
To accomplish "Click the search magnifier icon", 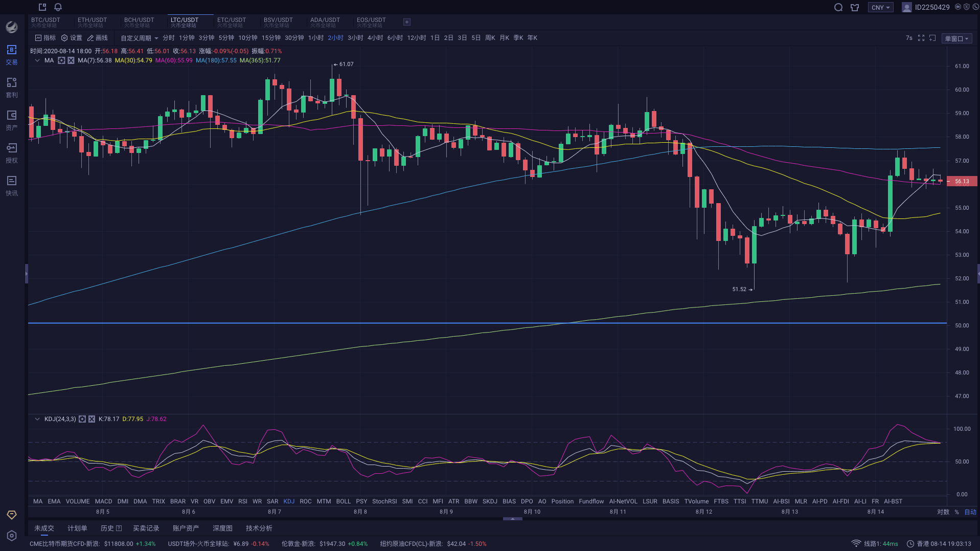I will coord(838,7).
